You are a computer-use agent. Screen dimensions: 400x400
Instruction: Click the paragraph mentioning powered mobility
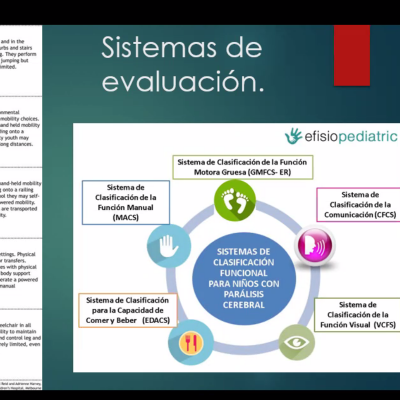click(x=21, y=199)
